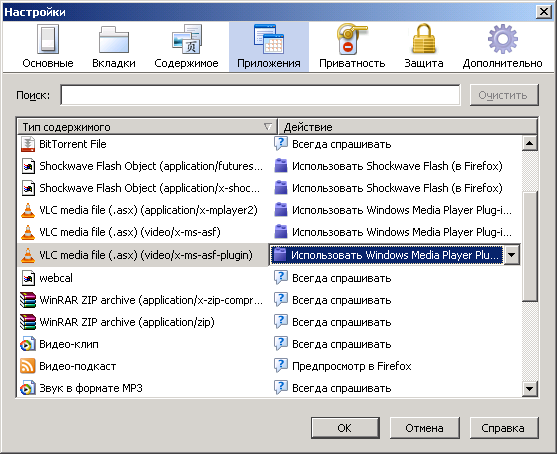Open the Содержимое tab

click(186, 47)
